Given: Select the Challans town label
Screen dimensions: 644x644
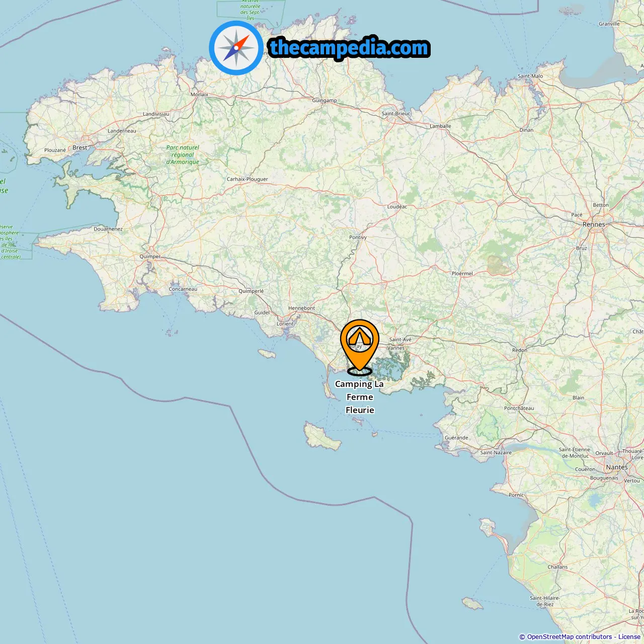Looking at the screenshot, I should click(x=557, y=567).
